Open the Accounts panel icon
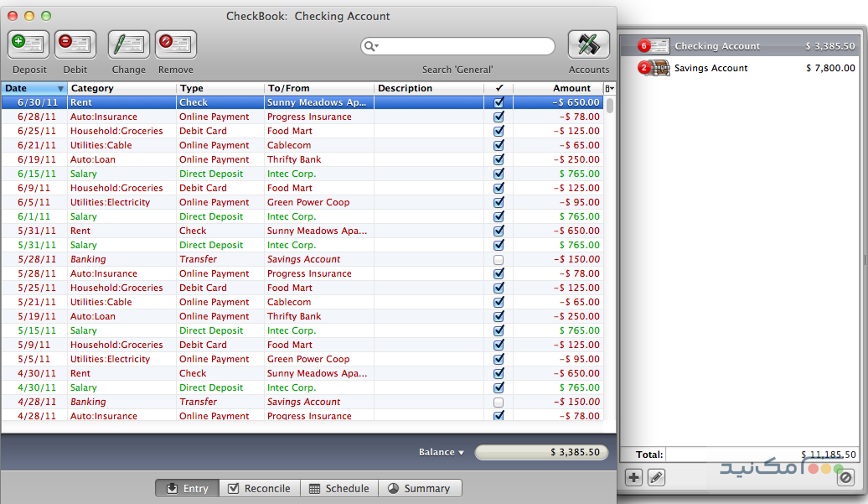Screen dimensions: 868x504 [x=588, y=44]
